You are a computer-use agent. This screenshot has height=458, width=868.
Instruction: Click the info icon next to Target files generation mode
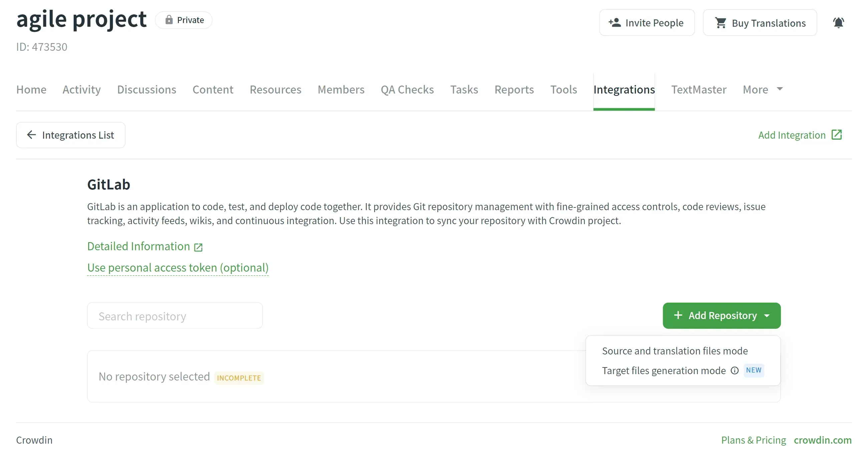click(734, 370)
